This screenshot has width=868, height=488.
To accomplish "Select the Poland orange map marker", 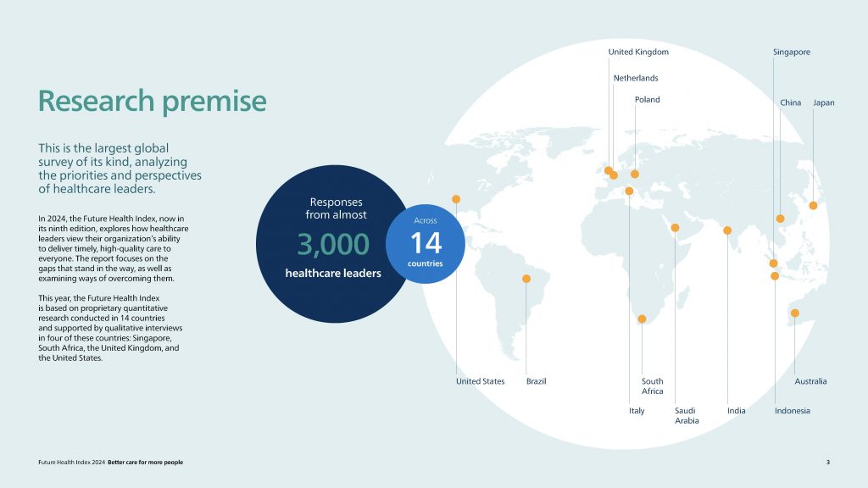I will [x=635, y=175].
